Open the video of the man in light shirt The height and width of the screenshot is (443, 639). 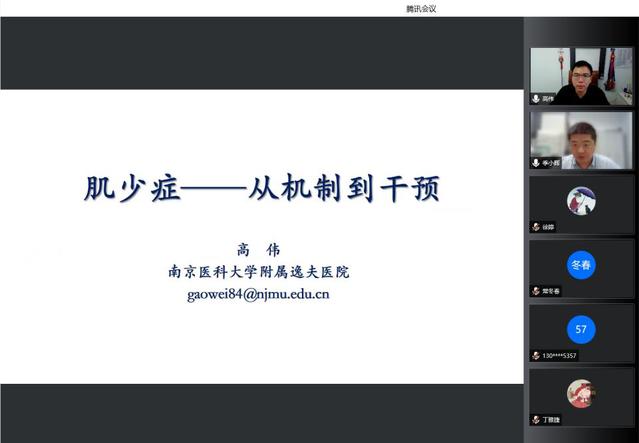[x=581, y=138]
